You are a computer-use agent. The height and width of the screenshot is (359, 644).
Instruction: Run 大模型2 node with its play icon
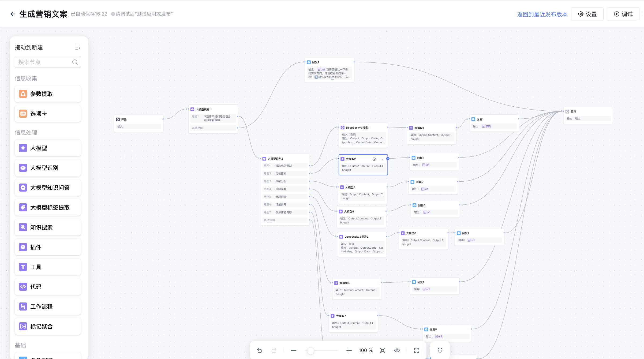click(x=374, y=159)
